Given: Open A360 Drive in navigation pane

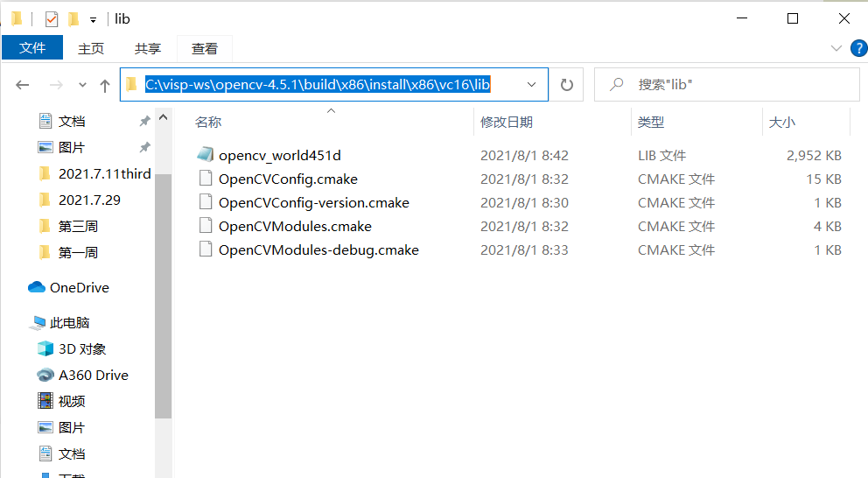Looking at the screenshot, I should tap(94, 375).
